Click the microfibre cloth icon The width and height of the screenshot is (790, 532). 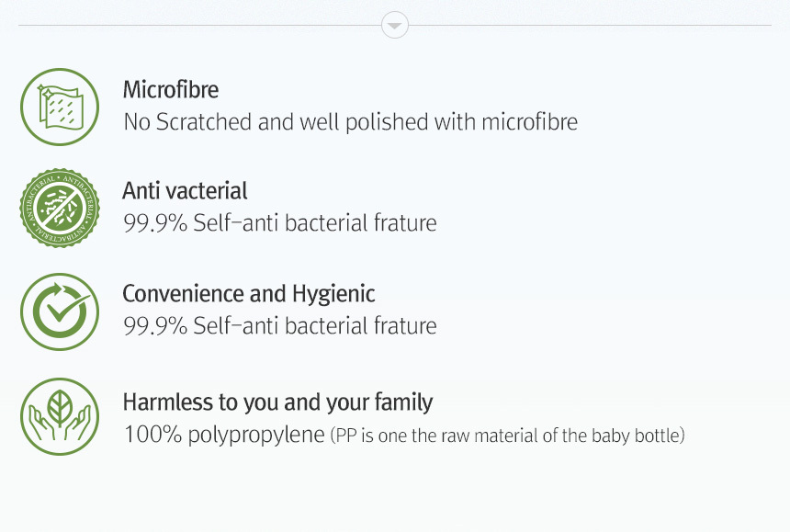(x=60, y=107)
